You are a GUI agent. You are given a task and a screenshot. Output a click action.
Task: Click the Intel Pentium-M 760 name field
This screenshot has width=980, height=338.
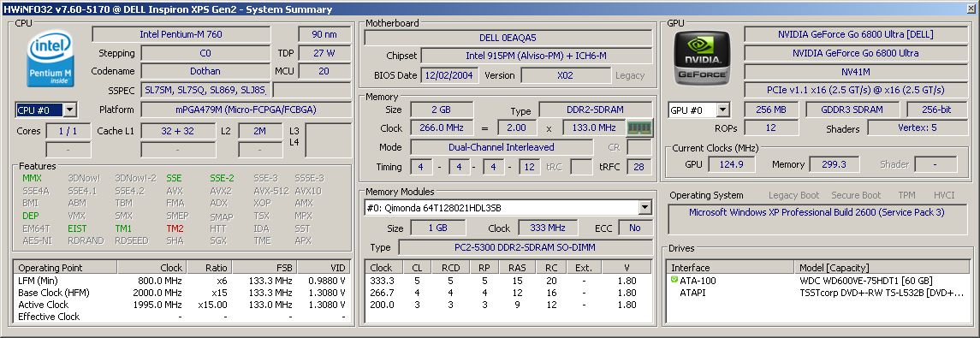181,34
